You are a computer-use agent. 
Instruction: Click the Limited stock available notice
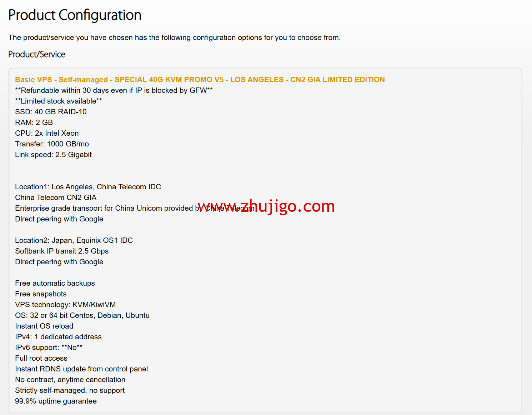[58, 101]
